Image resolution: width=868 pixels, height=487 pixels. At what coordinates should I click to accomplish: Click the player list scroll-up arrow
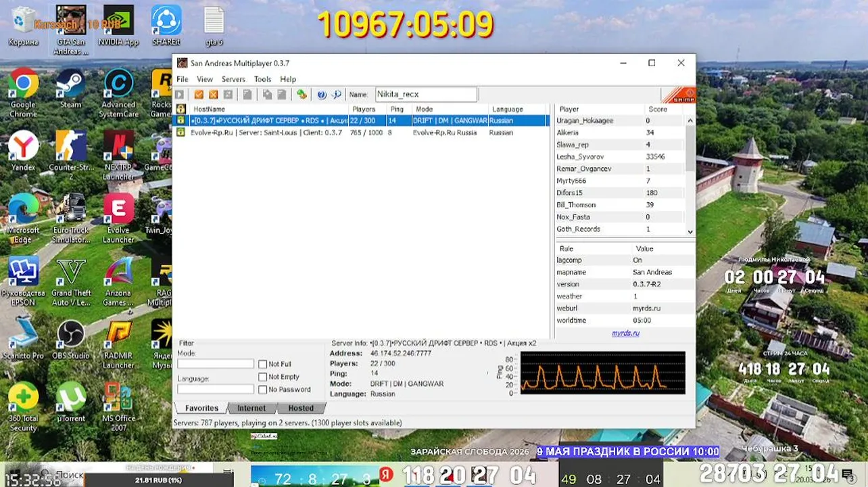coord(690,120)
